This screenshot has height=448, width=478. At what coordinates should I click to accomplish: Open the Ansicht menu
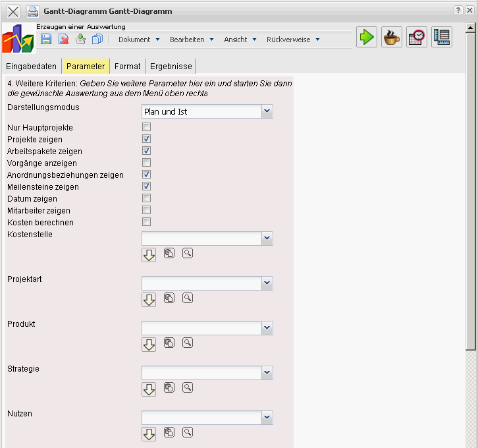tap(240, 40)
